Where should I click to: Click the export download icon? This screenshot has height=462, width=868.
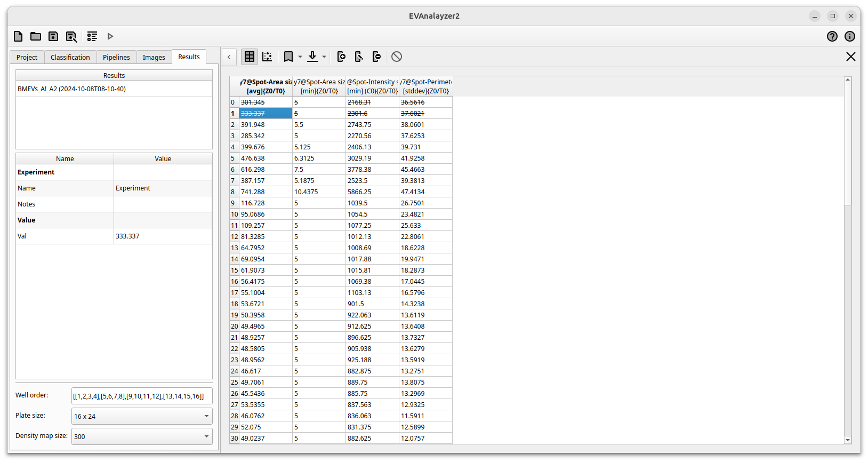[x=312, y=57]
